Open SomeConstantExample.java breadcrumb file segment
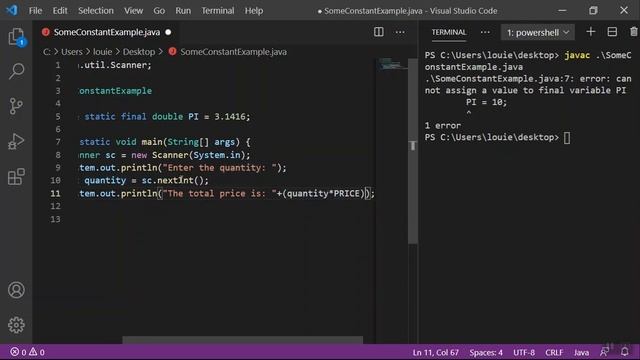The image size is (640, 360). point(233,52)
